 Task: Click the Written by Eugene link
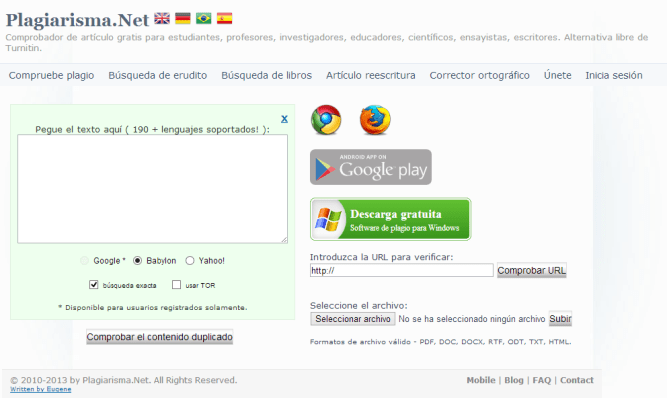click(x=41, y=389)
